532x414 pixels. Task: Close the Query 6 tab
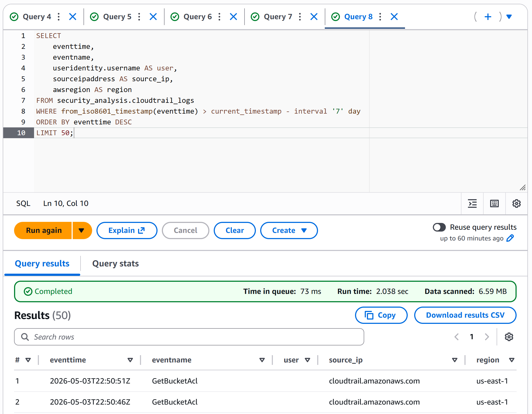[x=233, y=17]
